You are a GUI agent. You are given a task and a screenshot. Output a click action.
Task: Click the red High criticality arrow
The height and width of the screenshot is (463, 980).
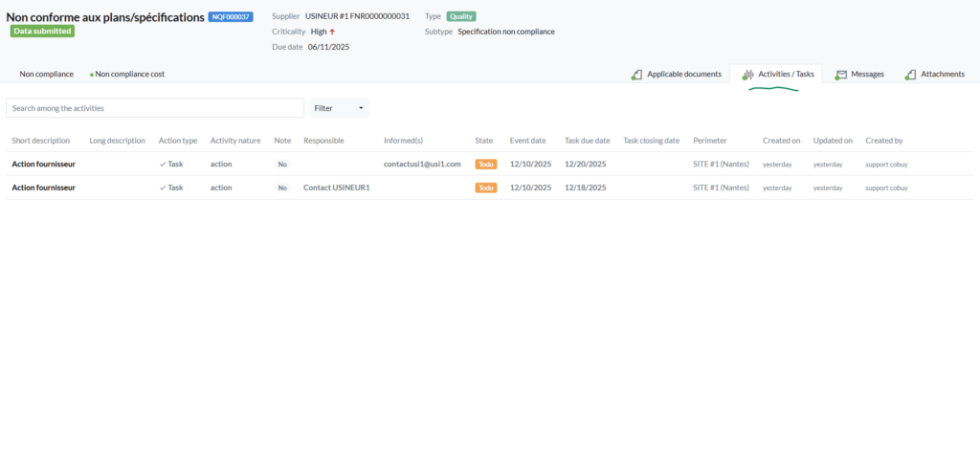tap(332, 32)
